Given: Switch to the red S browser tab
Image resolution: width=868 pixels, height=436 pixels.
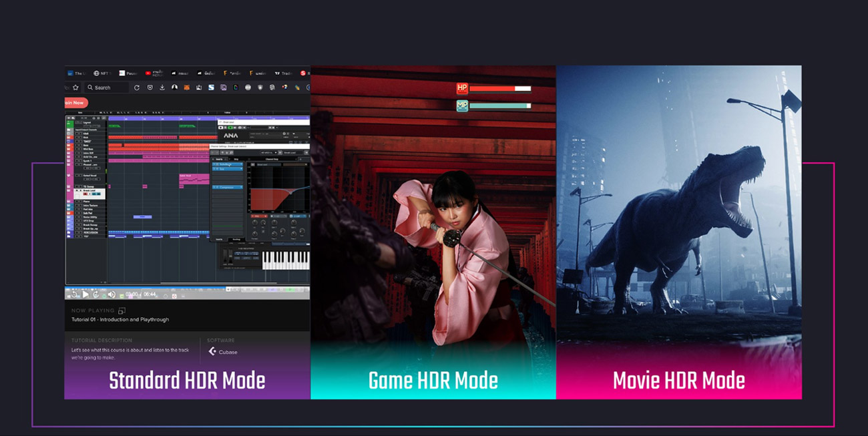Looking at the screenshot, I should click(x=304, y=73).
